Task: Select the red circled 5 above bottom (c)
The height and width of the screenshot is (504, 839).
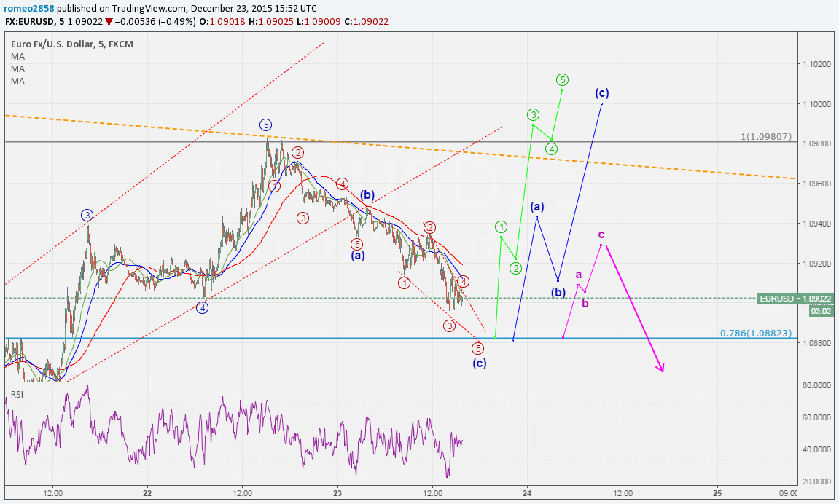Action: (478, 348)
